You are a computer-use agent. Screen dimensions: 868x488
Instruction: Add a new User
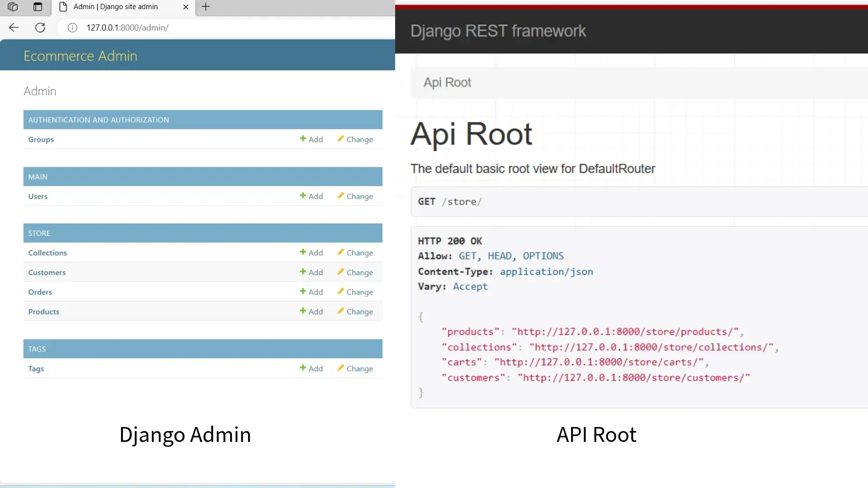pyautogui.click(x=311, y=197)
